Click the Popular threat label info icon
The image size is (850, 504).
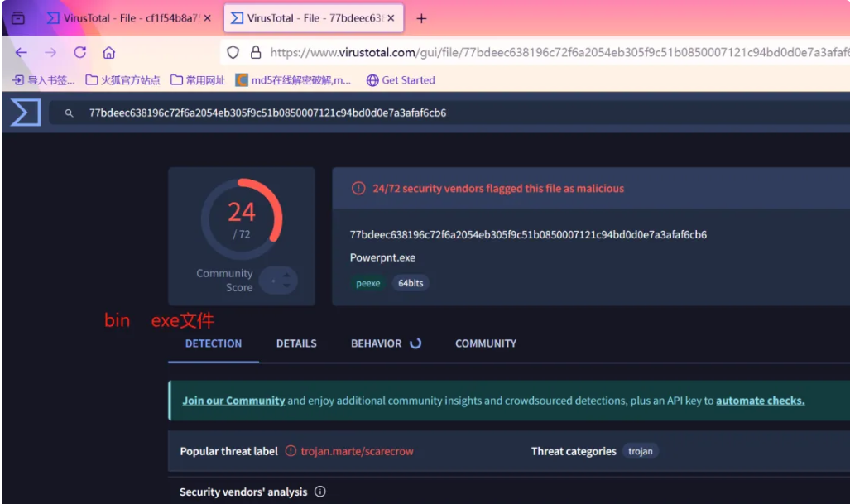(291, 451)
